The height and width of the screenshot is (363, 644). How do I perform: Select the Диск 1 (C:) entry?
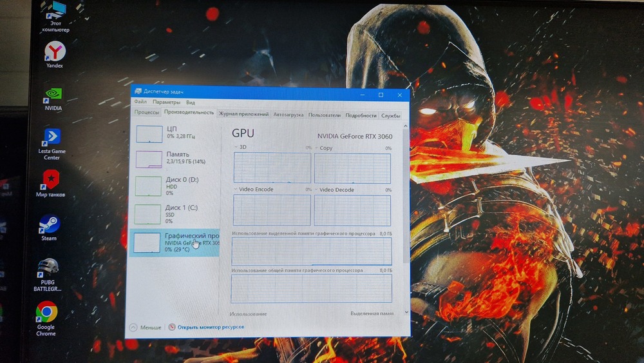[174, 214]
